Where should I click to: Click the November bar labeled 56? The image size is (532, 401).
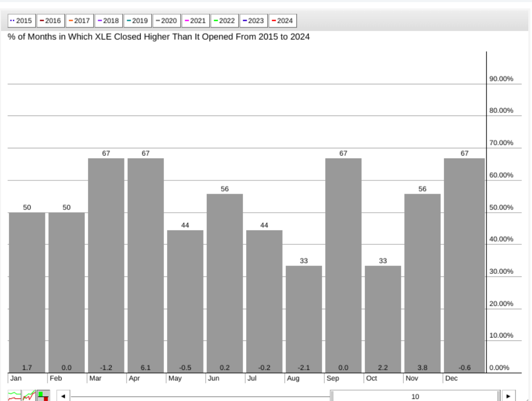point(422,283)
